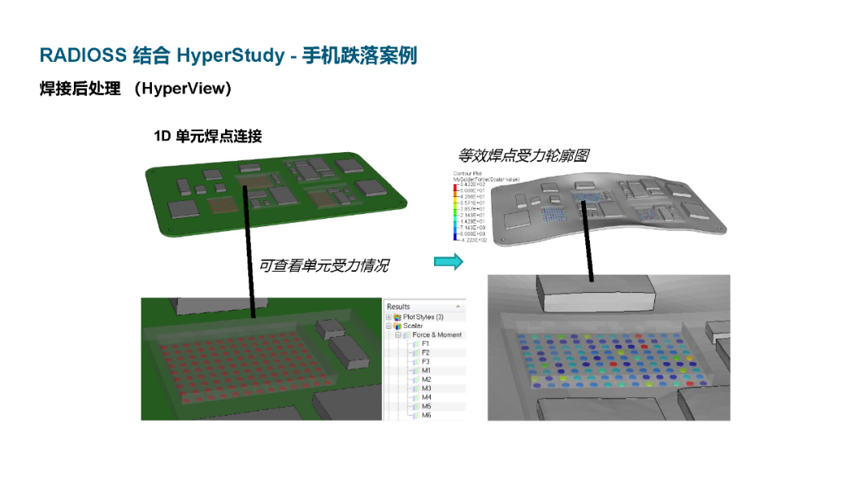This screenshot has width=868, height=489.
Task: Select the M4 result row
Action: [x=424, y=397]
